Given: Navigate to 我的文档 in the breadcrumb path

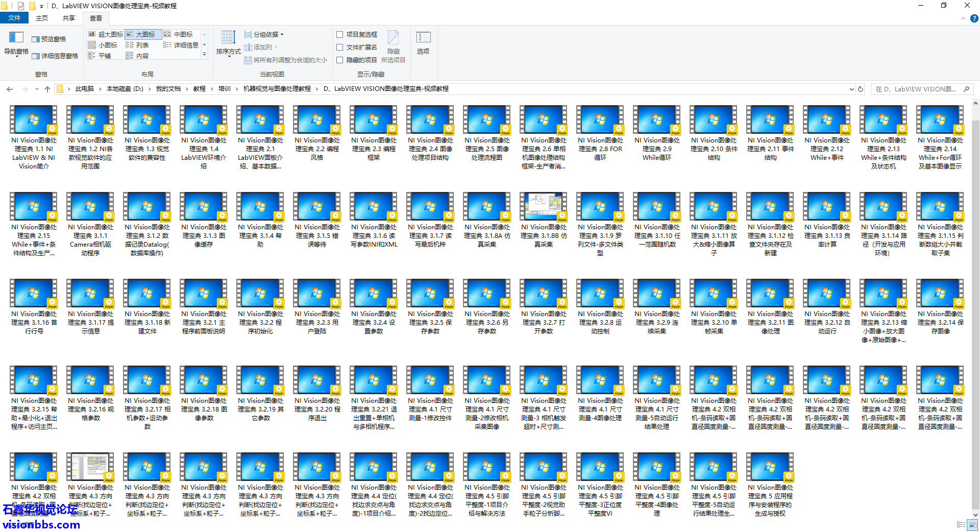Looking at the screenshot, I should 168,89.
